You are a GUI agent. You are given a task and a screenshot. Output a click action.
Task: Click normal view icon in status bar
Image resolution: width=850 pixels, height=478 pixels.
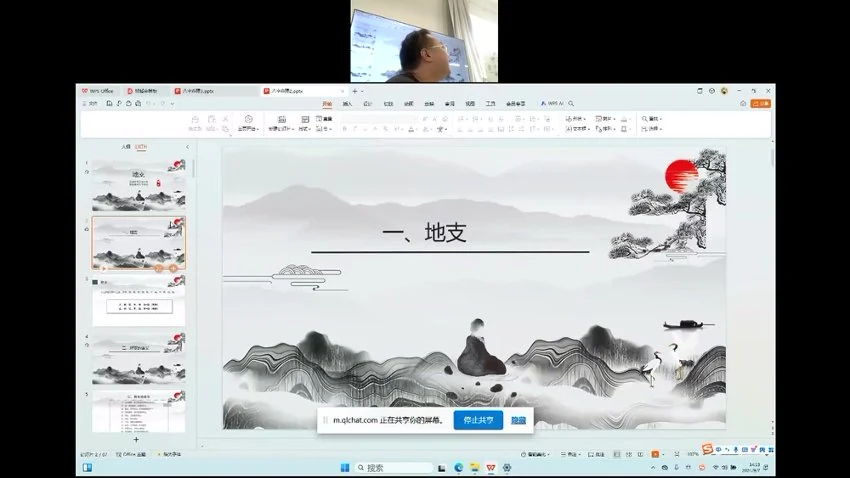(617, 454)
